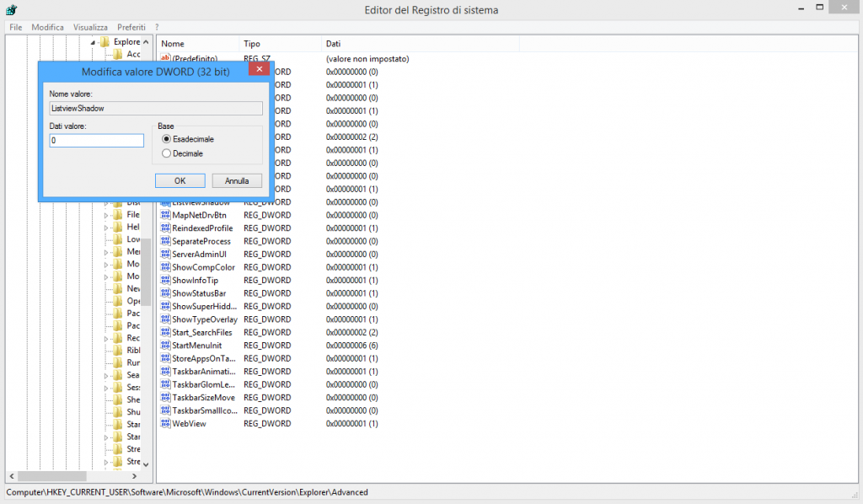Open the File menu
The image size is (863, 504).
pos(16,27)
